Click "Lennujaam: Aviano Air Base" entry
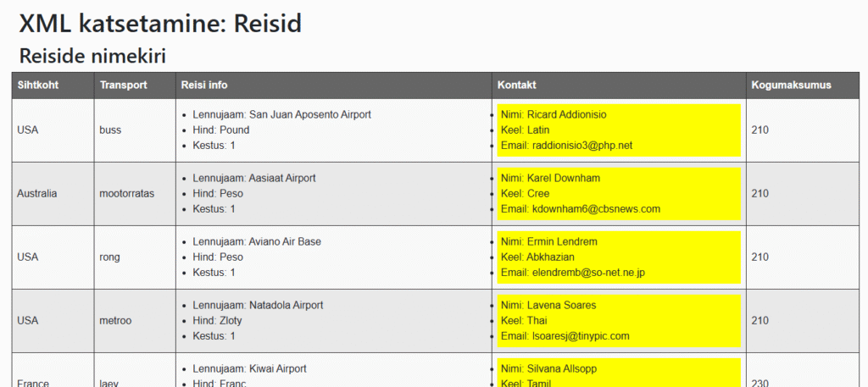Image resolution: width=868 pixels, height=387 pixels. [x=257, y=241]
